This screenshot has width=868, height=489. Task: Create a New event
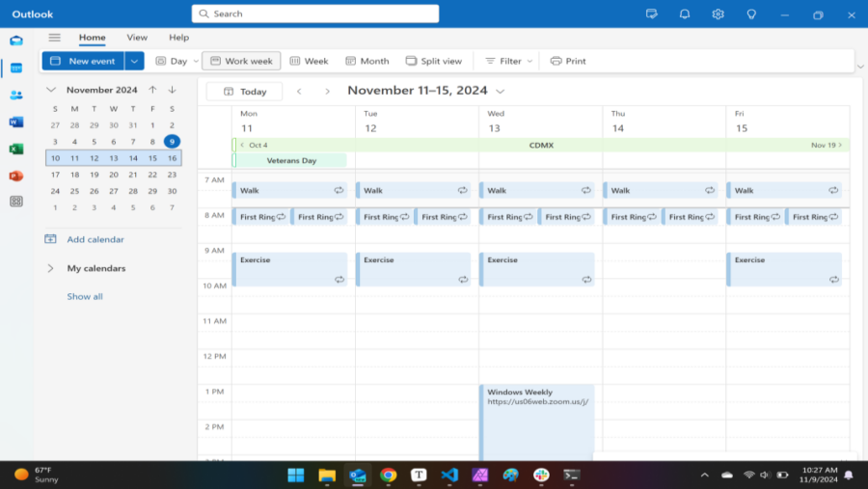tap(83, 61)
